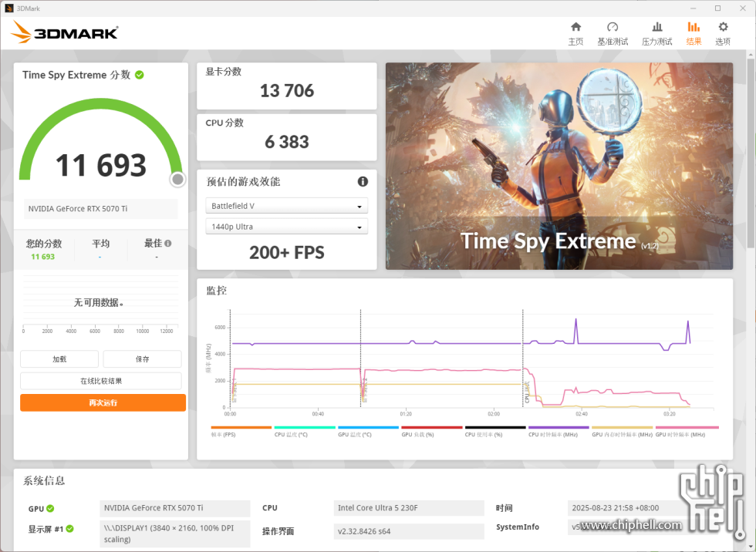Click the dashed CPU test graph marker

point(523,358)
